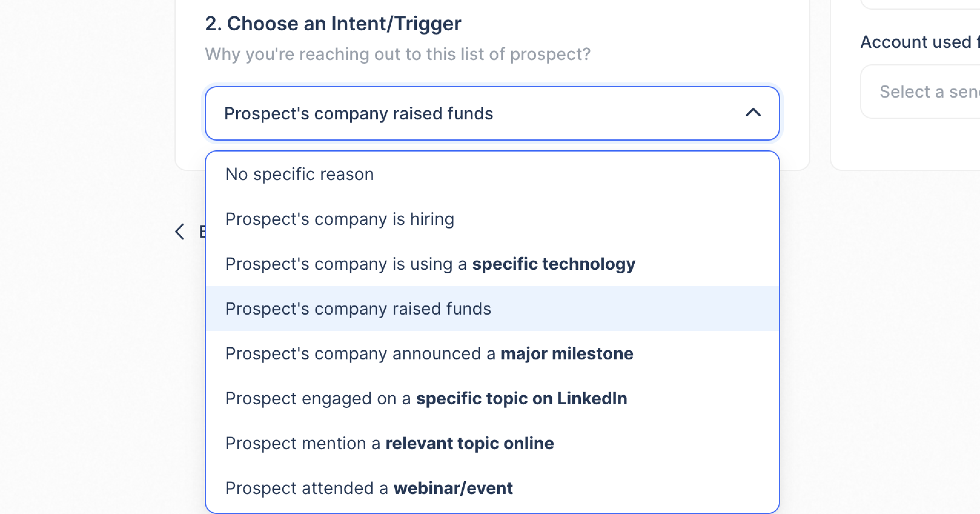Click the partially hidden Back button label

point(202,232)
